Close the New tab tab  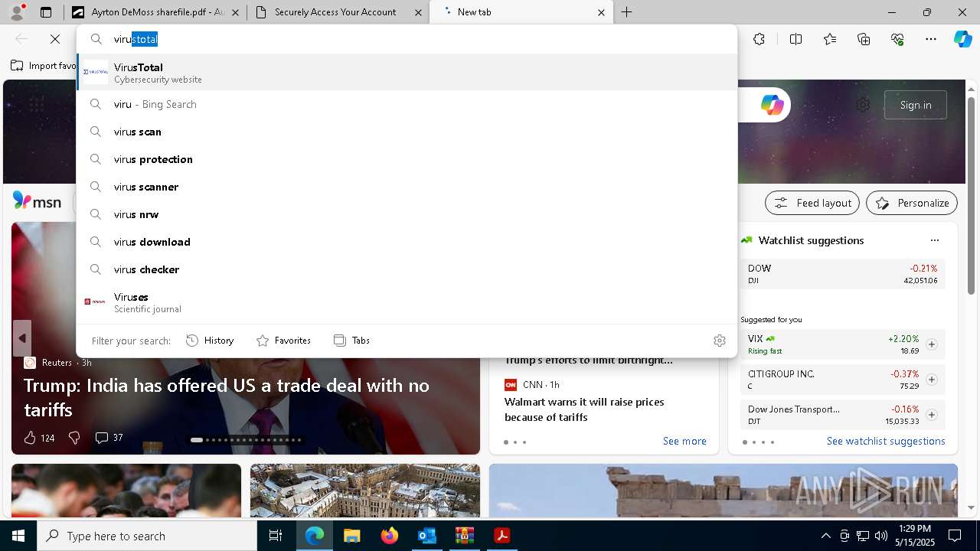[601, 12]
